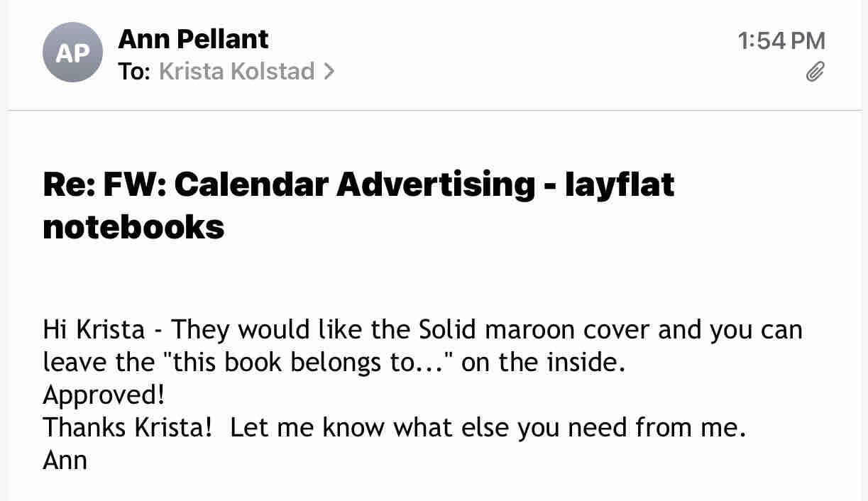
Task: Tap the AP sender avatar
Action: click(x=72, y=53)
